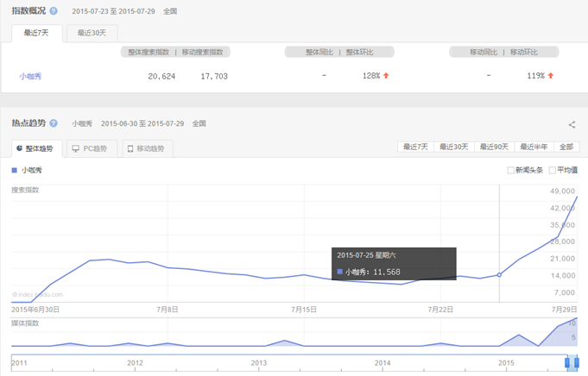Screen dimensions: 588x376
Task: Click the help icon beside 指数概况
Action: [x=54, y=11]
